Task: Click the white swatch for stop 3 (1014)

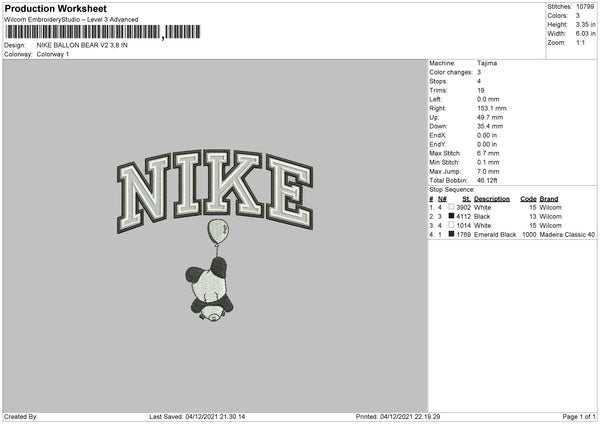Action: [451, 225]
